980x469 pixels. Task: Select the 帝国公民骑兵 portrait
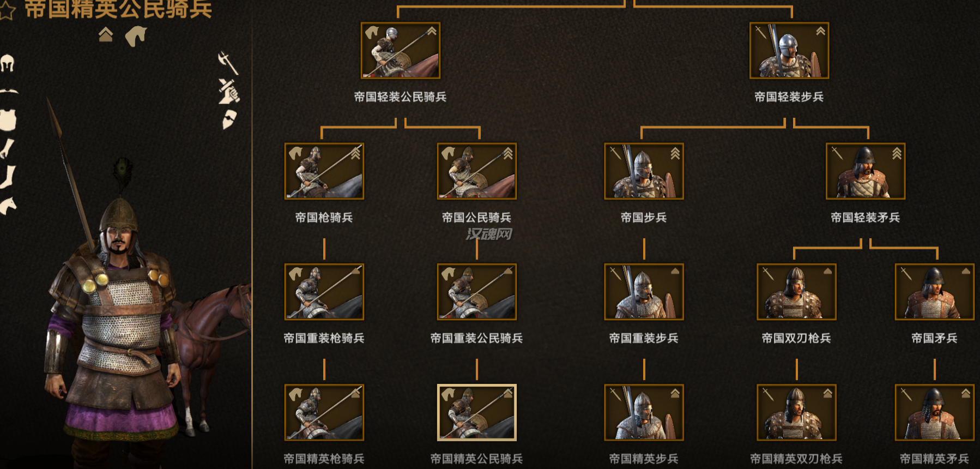tap(477, 171)
